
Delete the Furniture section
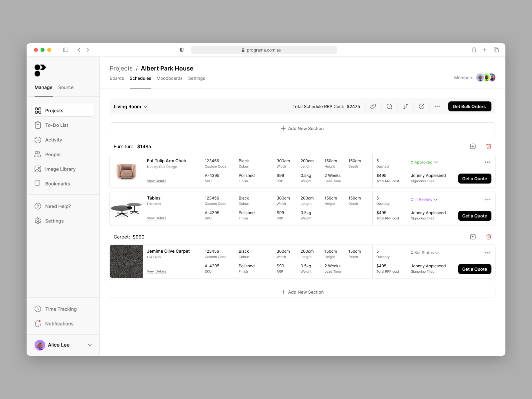pos(489,146)
